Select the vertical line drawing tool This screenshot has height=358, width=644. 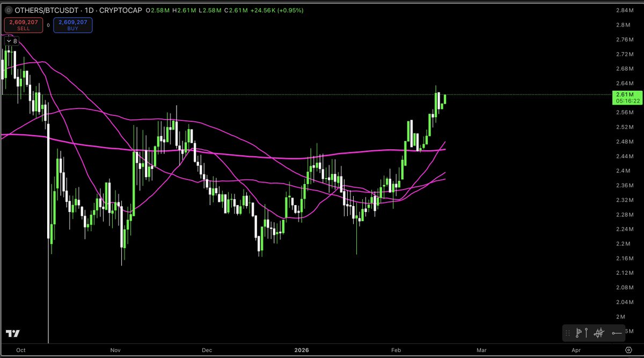click(x=587, y=333)
